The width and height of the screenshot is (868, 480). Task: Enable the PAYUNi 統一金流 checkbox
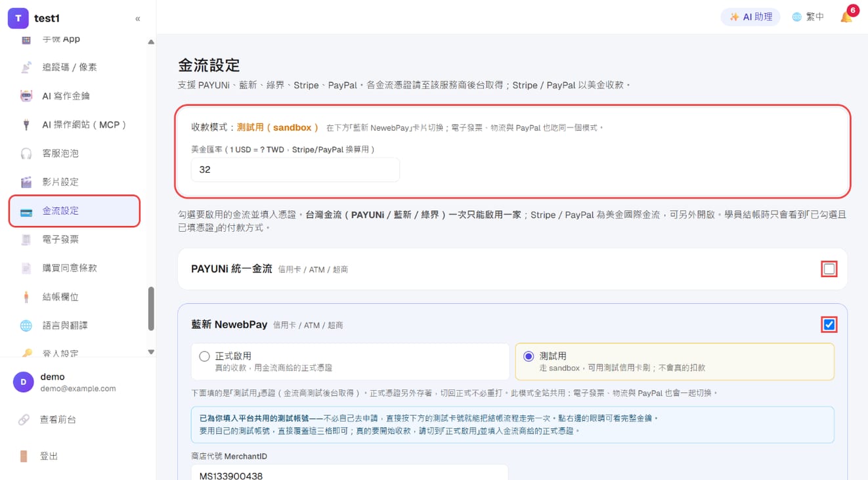point(829,269)
